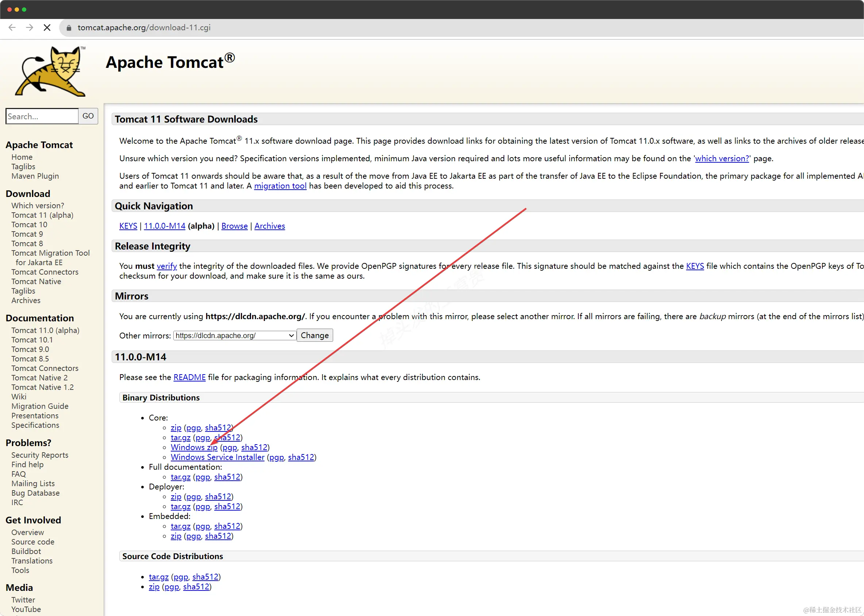Open Tomcat 11.0 (alpha) documentation
The height and width of the screenshot is (616, 864).
point(46,330)
